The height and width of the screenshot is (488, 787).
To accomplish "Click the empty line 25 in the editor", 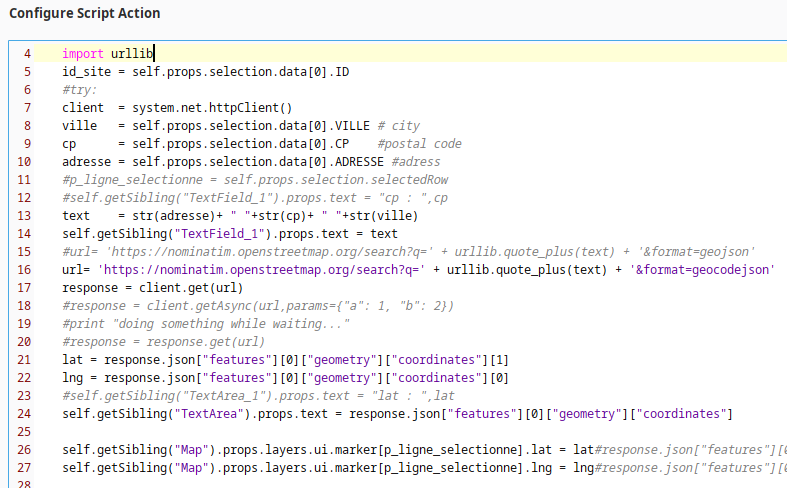I will 411,432.
